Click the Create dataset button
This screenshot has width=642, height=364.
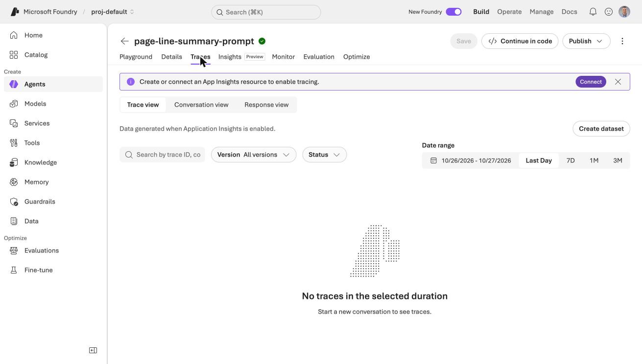(601, 129)
